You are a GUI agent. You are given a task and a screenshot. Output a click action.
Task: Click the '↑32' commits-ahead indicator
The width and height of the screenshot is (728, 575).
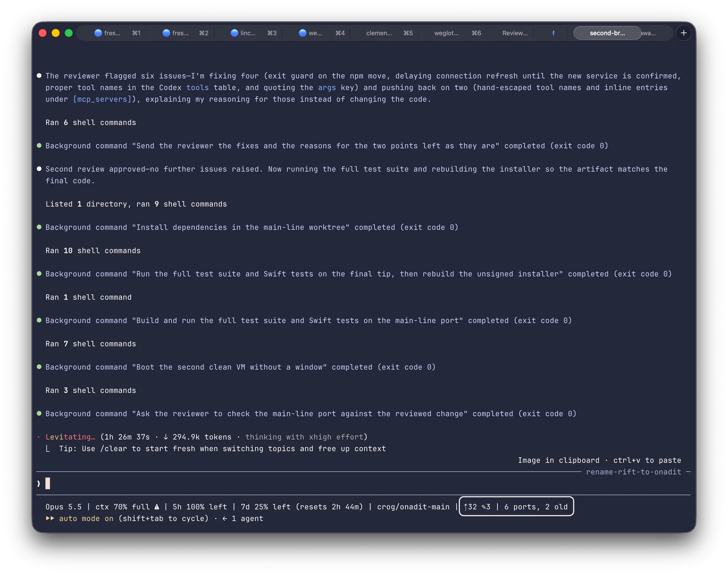(470, 507)
